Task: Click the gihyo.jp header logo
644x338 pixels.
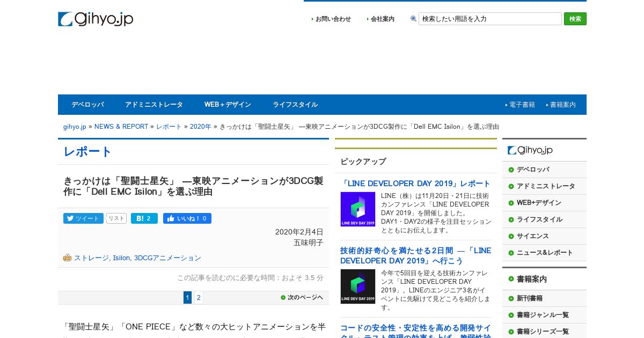Action: (x=96, y=19)
